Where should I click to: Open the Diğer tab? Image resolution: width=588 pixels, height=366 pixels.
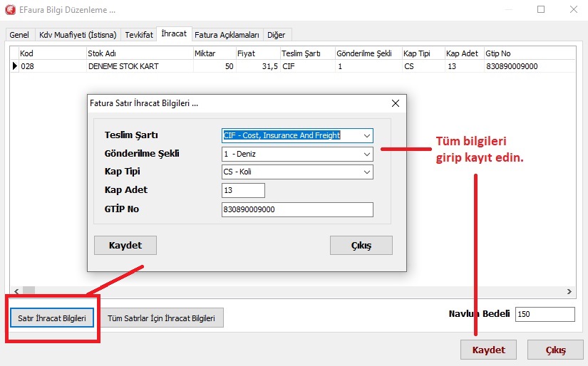pos(277,35)
